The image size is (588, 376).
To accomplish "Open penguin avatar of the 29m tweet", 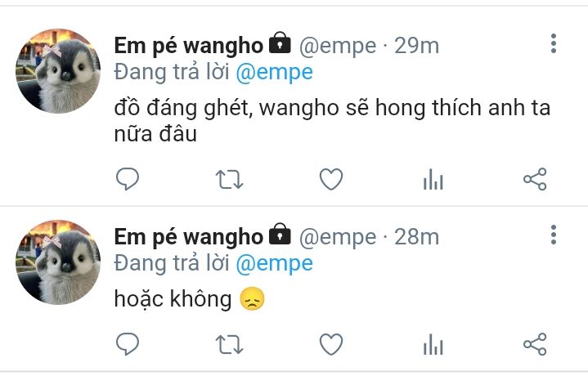I will 58,71.
